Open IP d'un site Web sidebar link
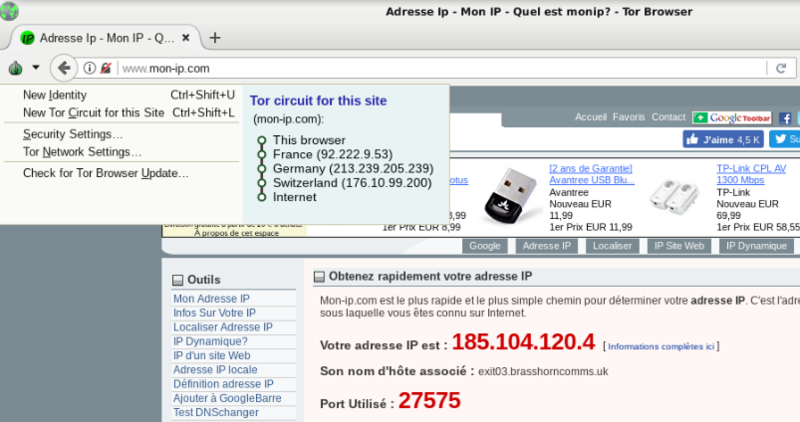The image size is (800, 422). [212, 356]
